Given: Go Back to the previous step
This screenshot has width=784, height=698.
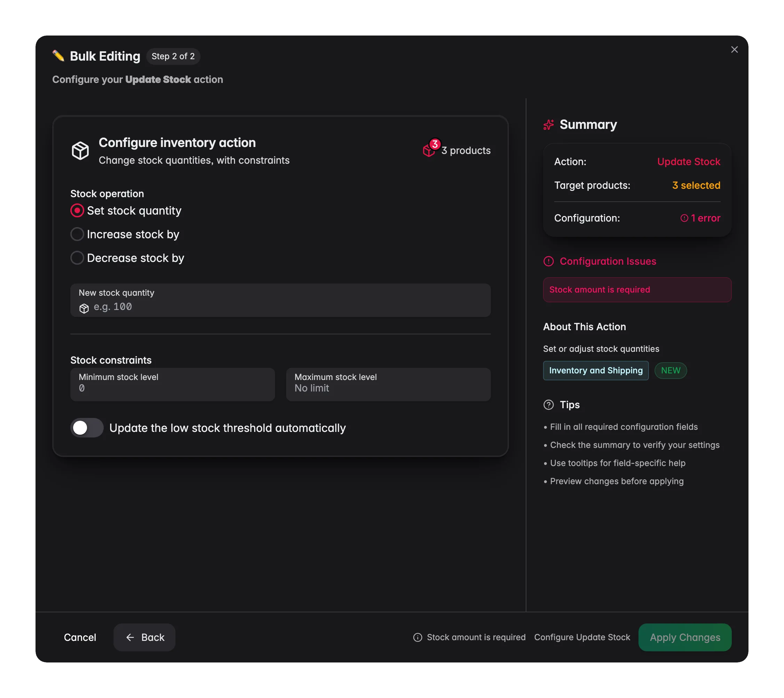Looking at the screenshot, I should (144, 637).
